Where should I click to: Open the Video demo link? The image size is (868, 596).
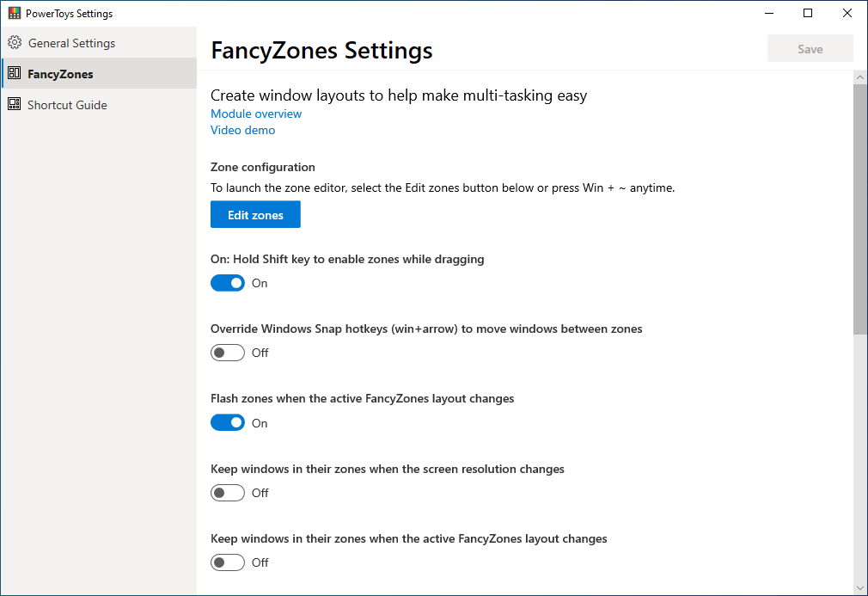tap(242, 130)
